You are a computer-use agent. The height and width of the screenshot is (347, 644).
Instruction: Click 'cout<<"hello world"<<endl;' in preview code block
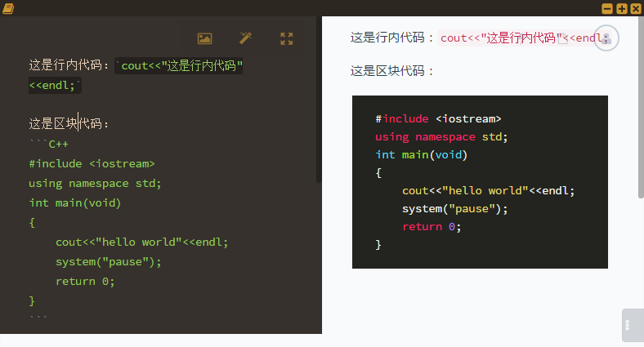click(x=489, y=191)
